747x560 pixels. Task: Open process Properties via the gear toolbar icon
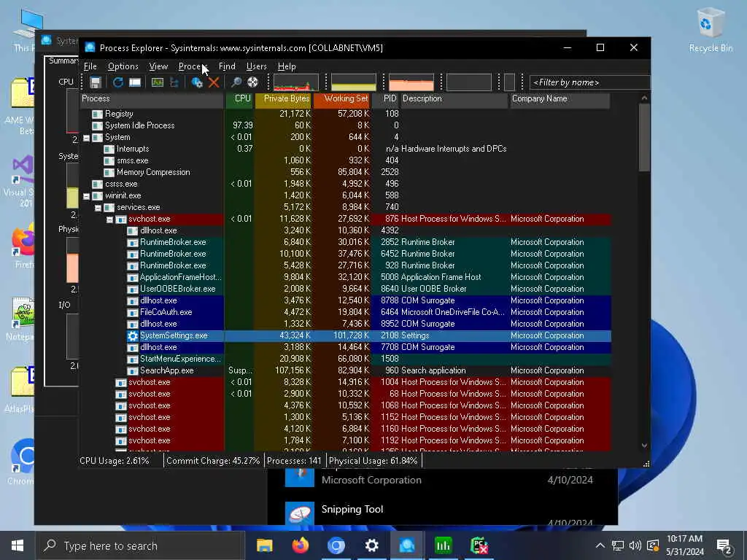(x=197, y=82)
